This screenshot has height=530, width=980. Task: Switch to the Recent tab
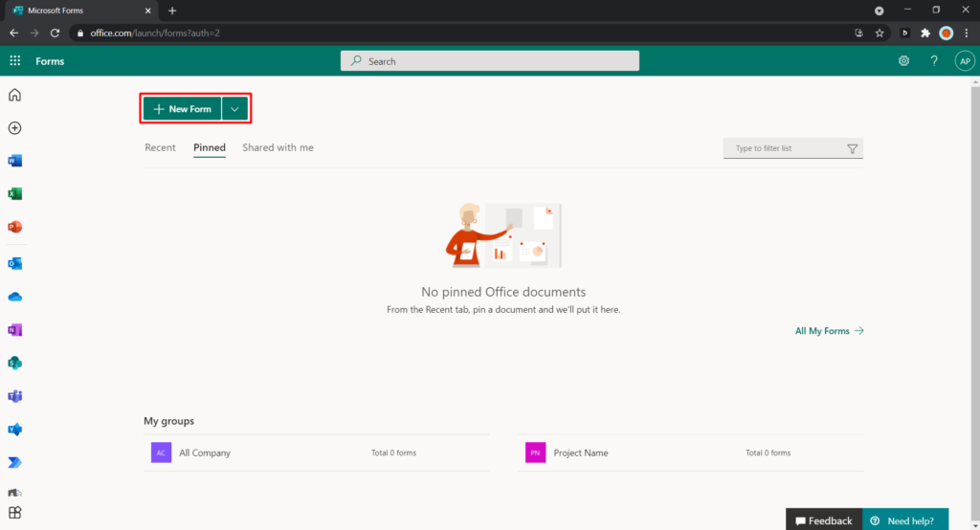[160, 147]
